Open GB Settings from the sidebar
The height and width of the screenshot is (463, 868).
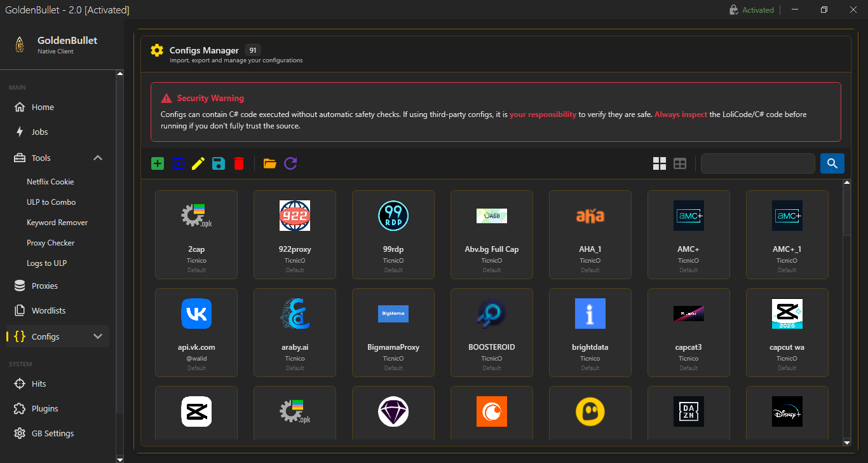click(53, 434)
